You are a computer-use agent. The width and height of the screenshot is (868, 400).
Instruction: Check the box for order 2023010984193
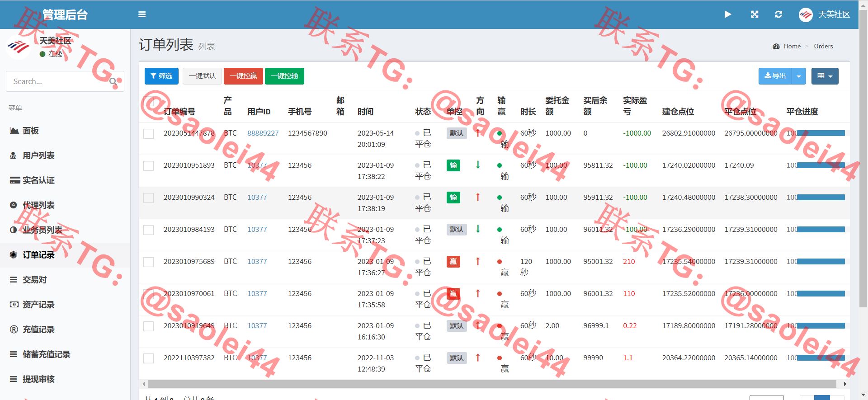(148, 230)
